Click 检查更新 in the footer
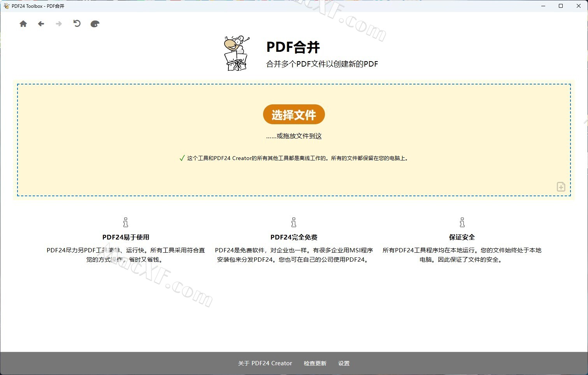This screenshot has width=588, height=375. [x=315, y=363]
